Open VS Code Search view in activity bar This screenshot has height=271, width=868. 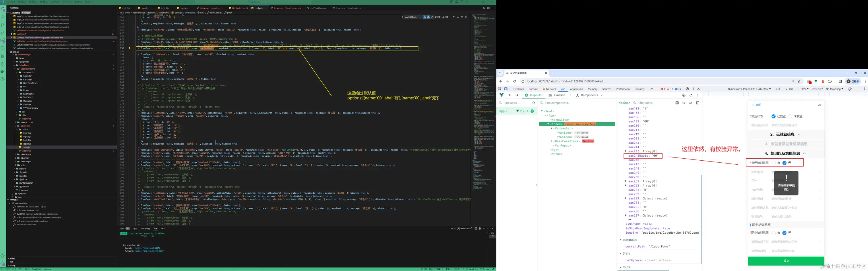tap(3, 17)
